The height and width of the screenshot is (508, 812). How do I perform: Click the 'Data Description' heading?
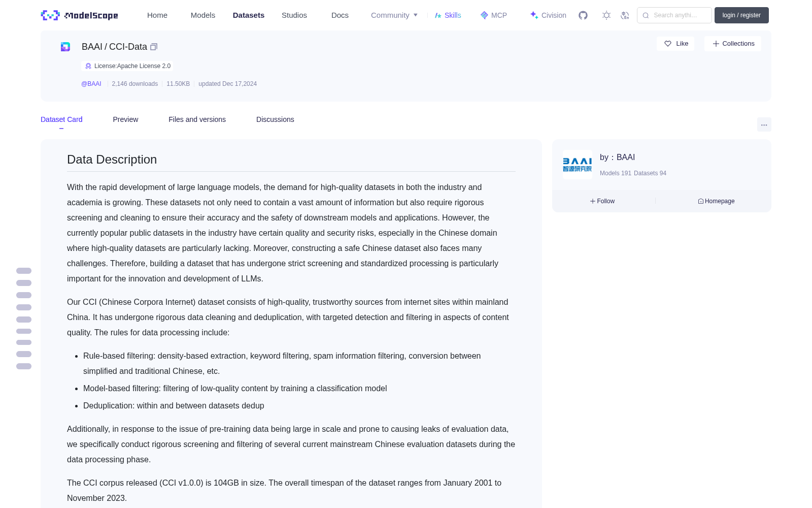(x=112, y=160)
